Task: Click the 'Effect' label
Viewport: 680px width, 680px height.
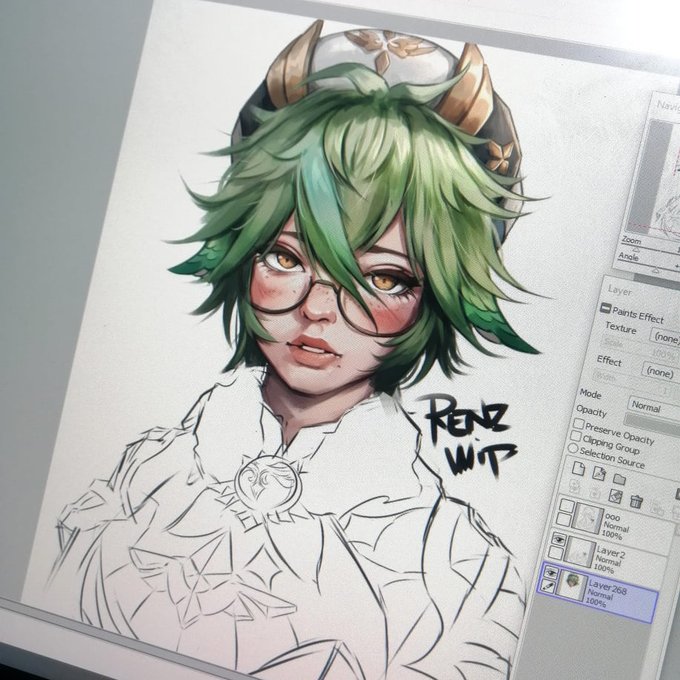Action: point(609,361)
